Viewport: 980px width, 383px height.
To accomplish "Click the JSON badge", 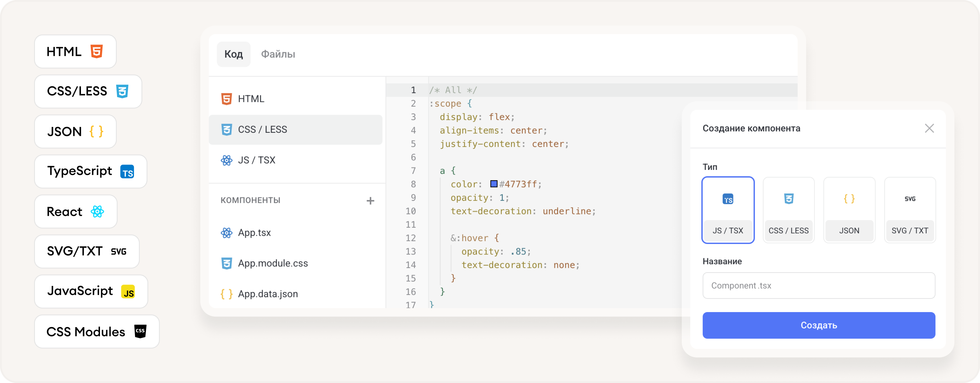I will 75,131.
